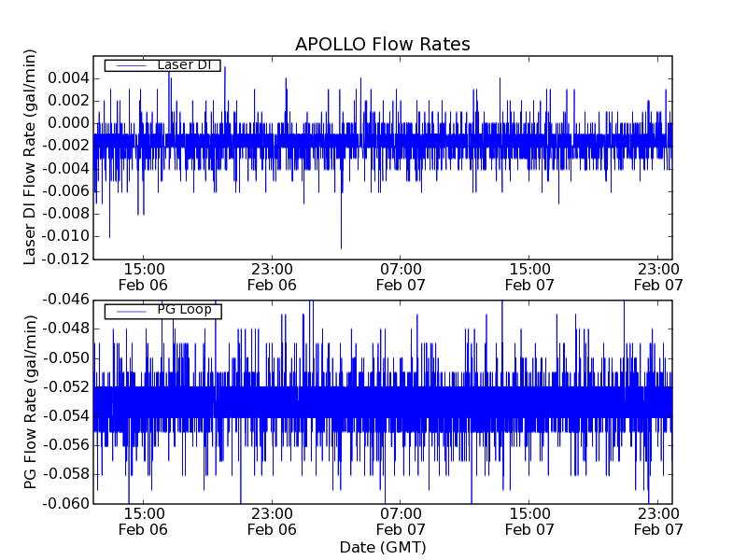
Task: Click top plot's rightmost 23:00 Feb 07 tick label
Action: pos(658,276)
